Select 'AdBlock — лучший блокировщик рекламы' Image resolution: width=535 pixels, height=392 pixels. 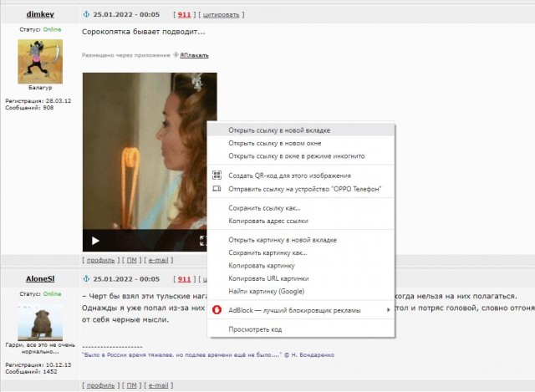tap(301, 310)
